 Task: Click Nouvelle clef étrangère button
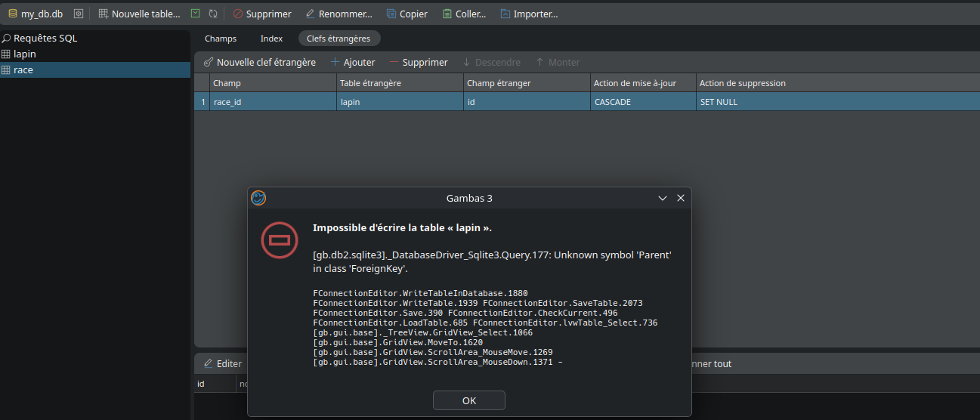pos(260,62)
